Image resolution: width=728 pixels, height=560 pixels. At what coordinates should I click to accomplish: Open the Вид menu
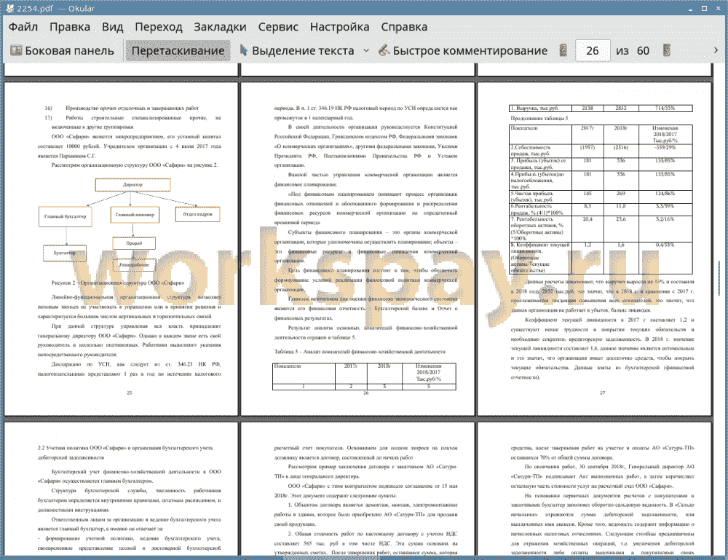click(112, 27)
